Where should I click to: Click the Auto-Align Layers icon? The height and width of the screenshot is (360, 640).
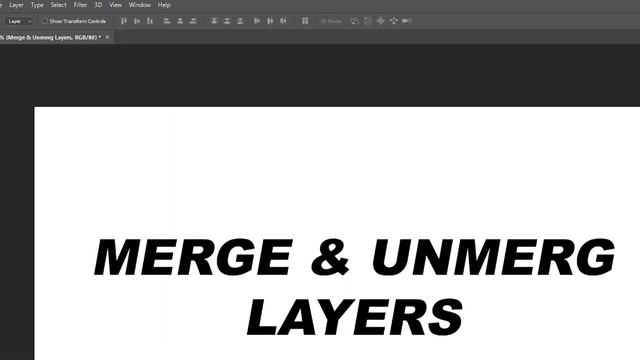[305, 21]
